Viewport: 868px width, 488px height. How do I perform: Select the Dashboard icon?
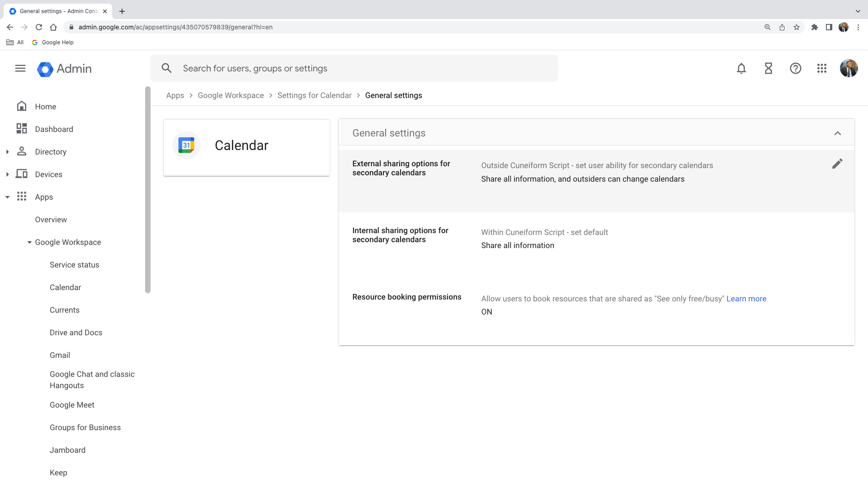coord(21,129)
